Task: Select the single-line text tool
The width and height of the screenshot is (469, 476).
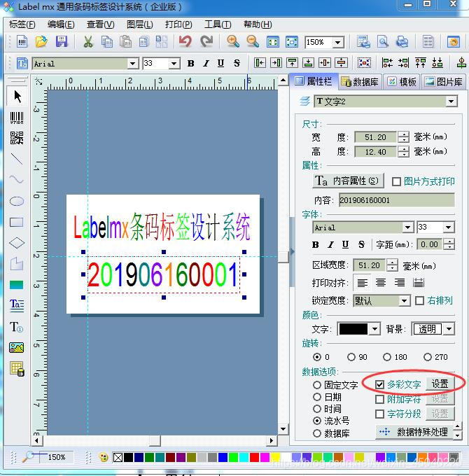Action: click(x=16, y=327)
